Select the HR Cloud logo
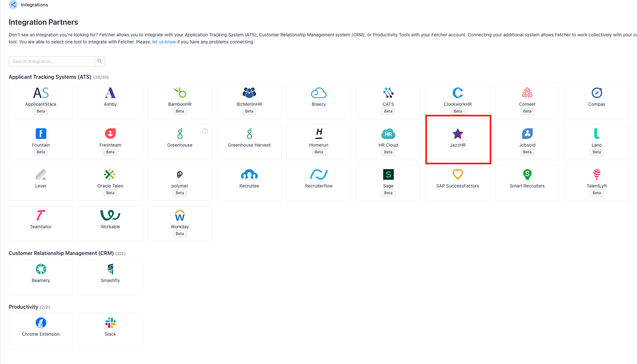The width and height of the screenshot is (637, 364). pos(388,134)
